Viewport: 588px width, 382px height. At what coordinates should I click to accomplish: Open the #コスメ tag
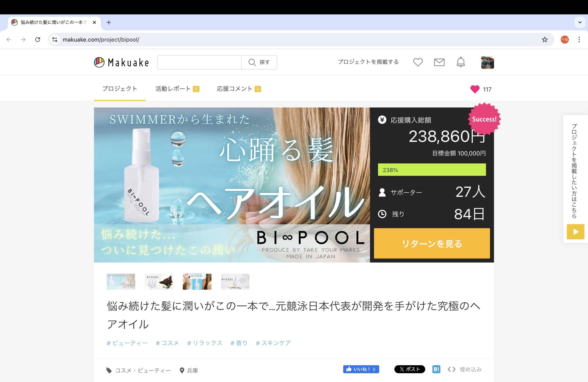click(167, 343)
